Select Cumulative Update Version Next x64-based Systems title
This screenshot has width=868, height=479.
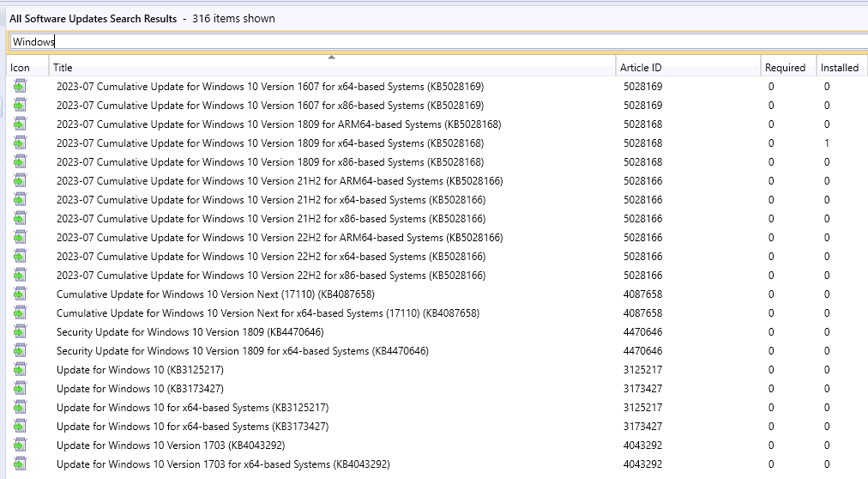(268, 312)
